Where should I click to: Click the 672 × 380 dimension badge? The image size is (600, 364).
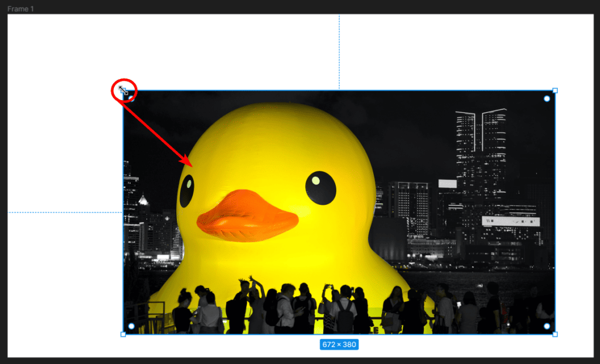coord(339,345)
